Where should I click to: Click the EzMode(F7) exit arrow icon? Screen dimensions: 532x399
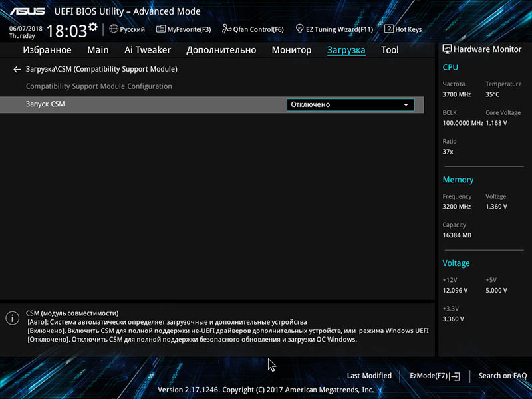tap(455, 376)
